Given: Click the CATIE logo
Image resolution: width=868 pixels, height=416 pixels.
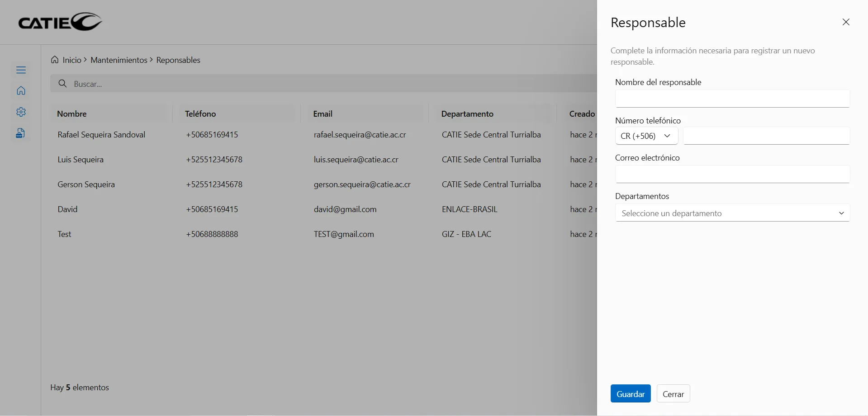Looking at the screenshot, I should pyautogui.click(x=60, y=22).
